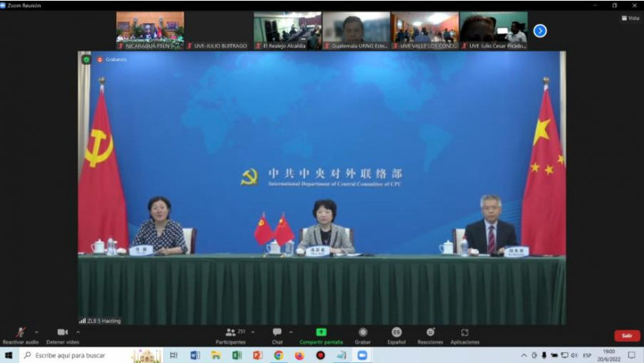Open video options arrow next to Detener video
Image resolution: width=644 pixels, height=363 pixels.
pos(78,333)
